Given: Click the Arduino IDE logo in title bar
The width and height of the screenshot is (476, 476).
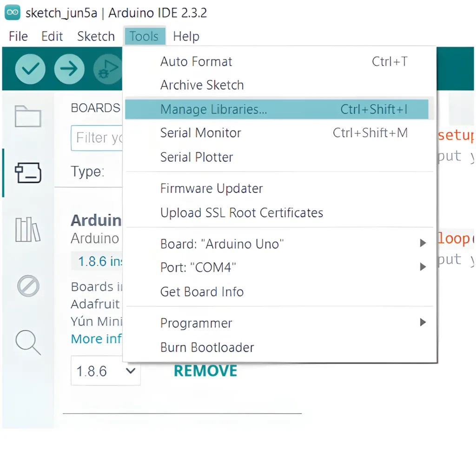Looking at the screenshot, I should [13, 13].
